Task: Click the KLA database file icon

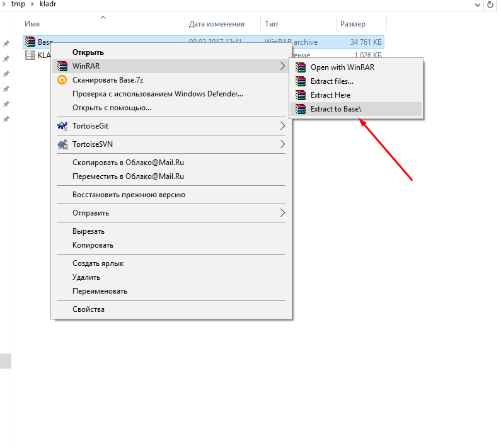Action: [x=30, y=55]
